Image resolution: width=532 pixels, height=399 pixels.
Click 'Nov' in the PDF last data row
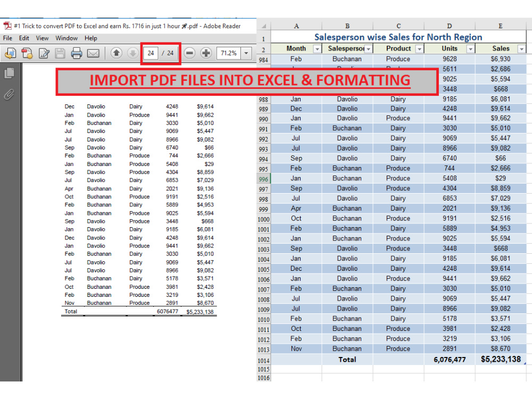point(70,303)
